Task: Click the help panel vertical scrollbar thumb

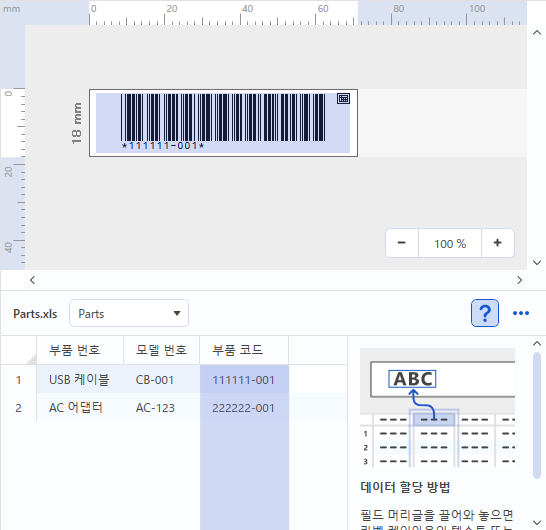Action: [537, 415]
